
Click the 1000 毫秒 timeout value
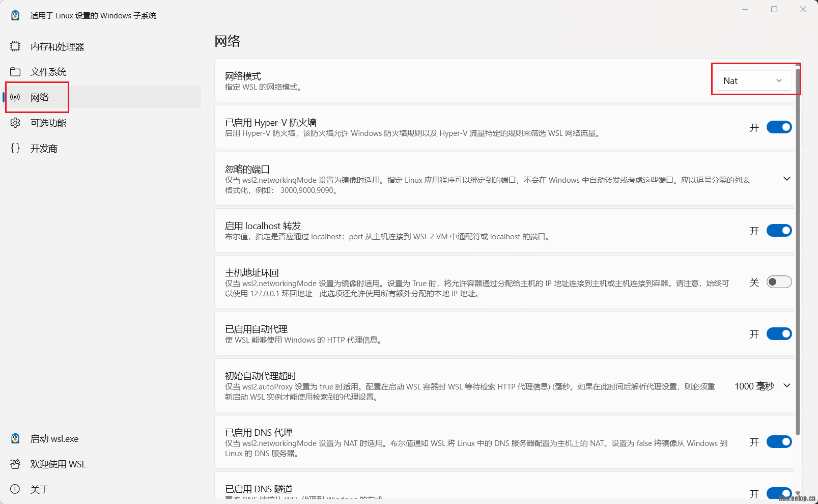754,386
